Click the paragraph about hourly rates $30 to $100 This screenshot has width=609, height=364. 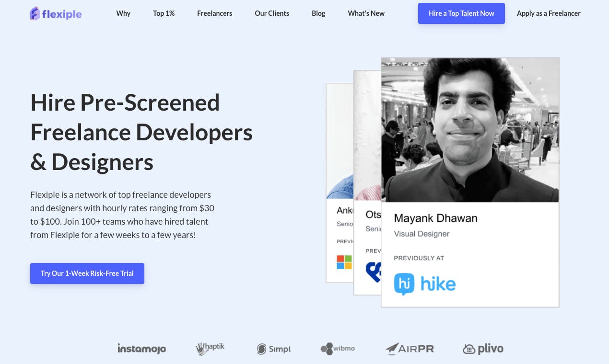(122, 215)
